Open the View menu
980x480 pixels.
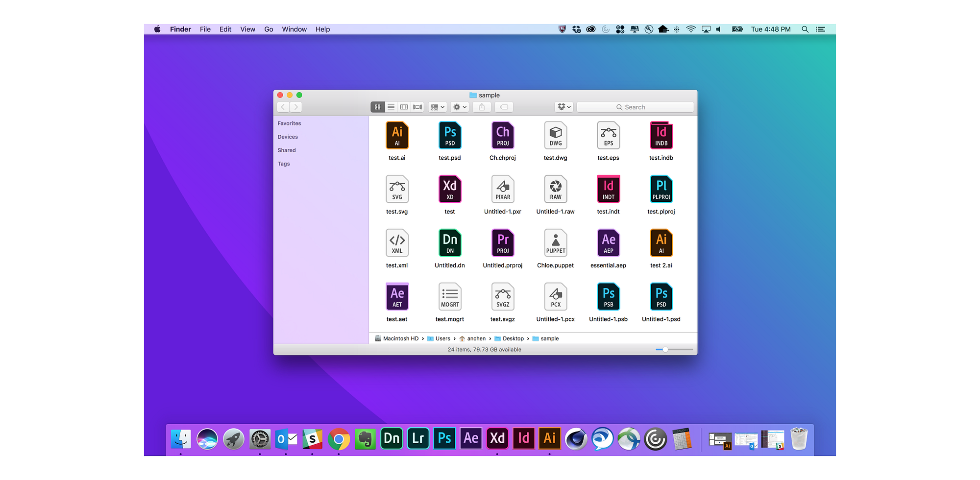coord(247,29)
